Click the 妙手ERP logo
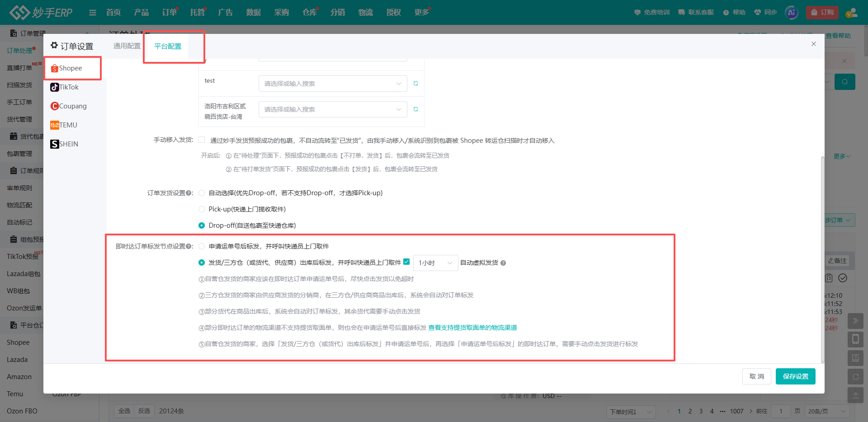The image size is (868, 422). click(41, 12)
